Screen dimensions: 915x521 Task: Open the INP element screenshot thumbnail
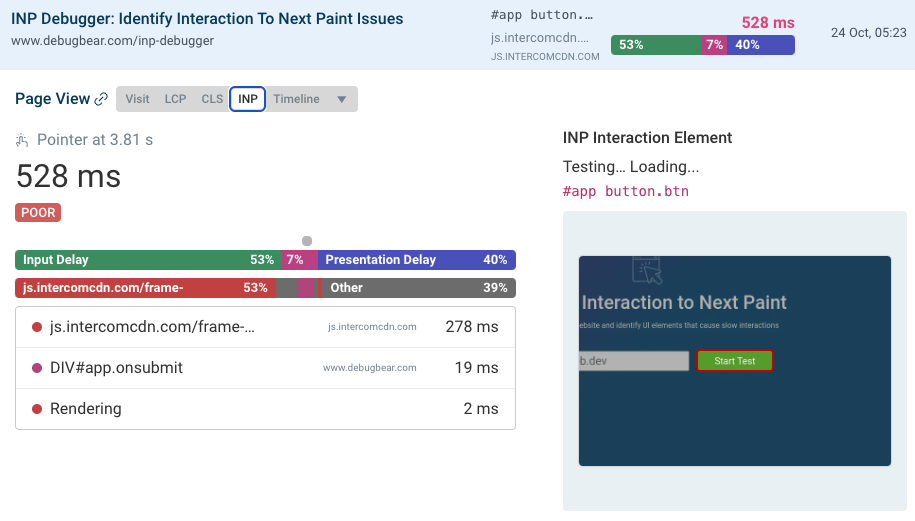[x=735, y=361]
